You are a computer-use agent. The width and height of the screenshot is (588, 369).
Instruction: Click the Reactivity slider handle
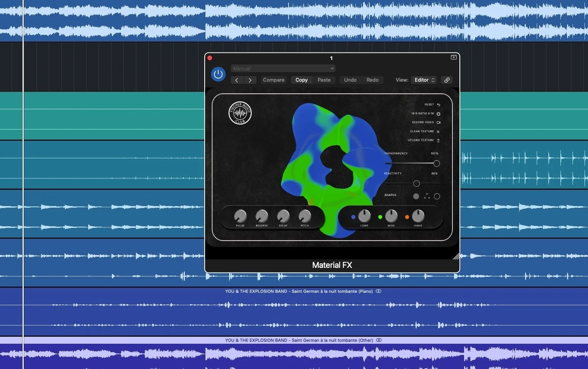coord(417,184)
